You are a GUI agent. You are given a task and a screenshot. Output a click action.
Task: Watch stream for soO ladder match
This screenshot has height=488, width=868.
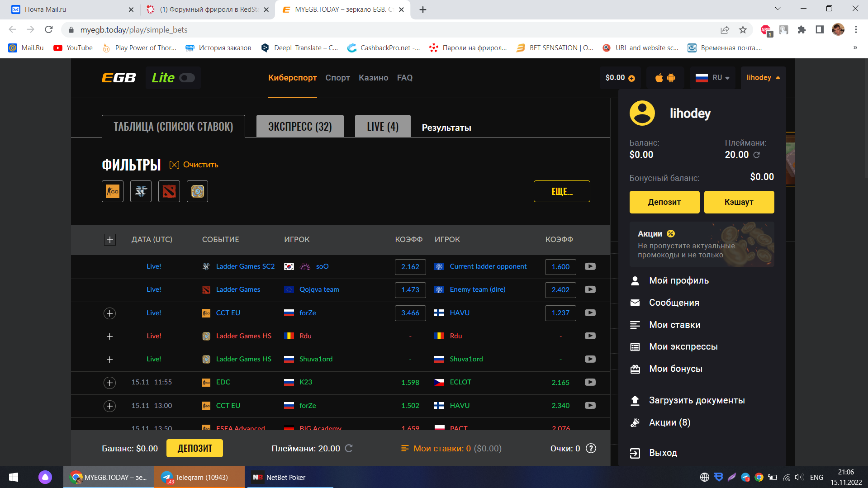point(590,266)
